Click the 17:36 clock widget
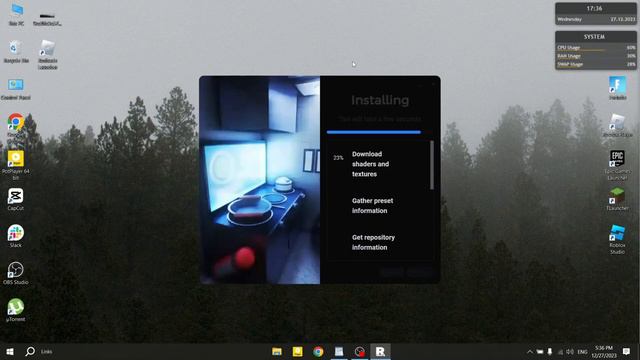The height and width of the screenshot is (360, 640). tap(596, 13)
